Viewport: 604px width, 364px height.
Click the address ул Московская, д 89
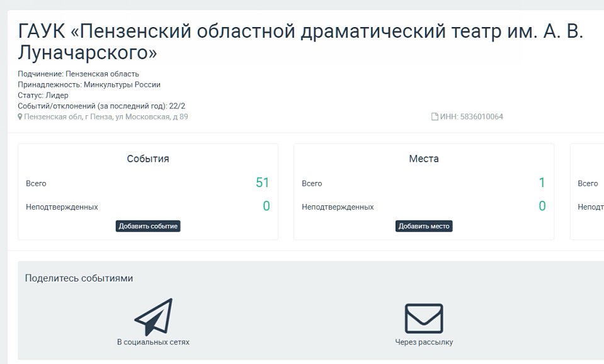(x=106, y=117)
